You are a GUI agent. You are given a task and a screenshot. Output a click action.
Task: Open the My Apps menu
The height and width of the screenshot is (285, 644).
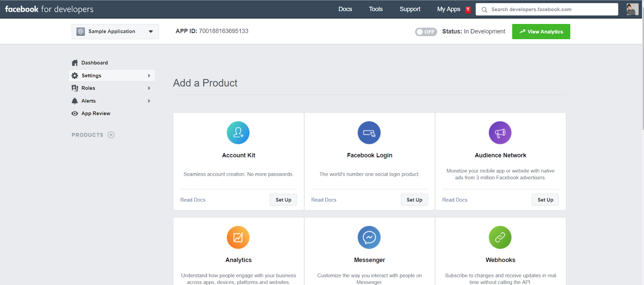[x=449, y=9]
